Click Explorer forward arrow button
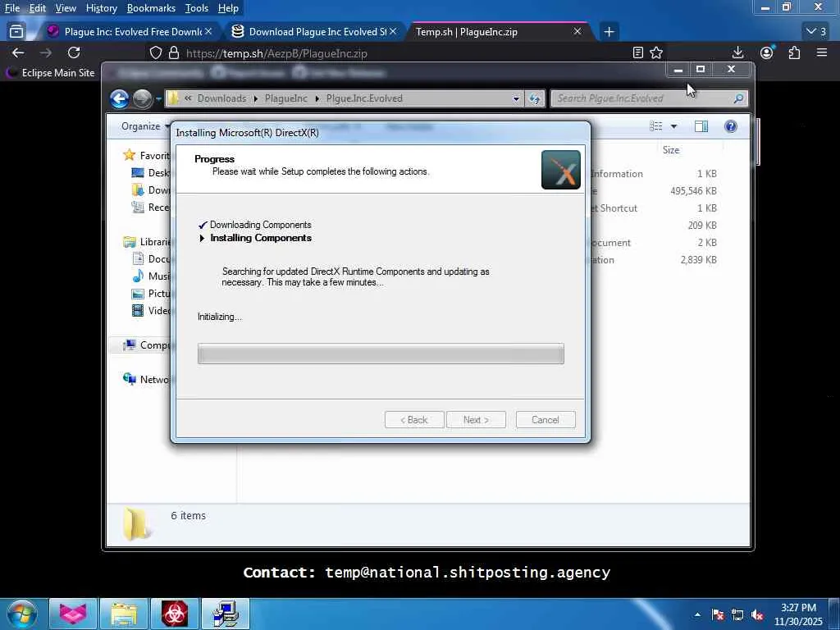The image size is (840, 630). click(x=142, y=98)
